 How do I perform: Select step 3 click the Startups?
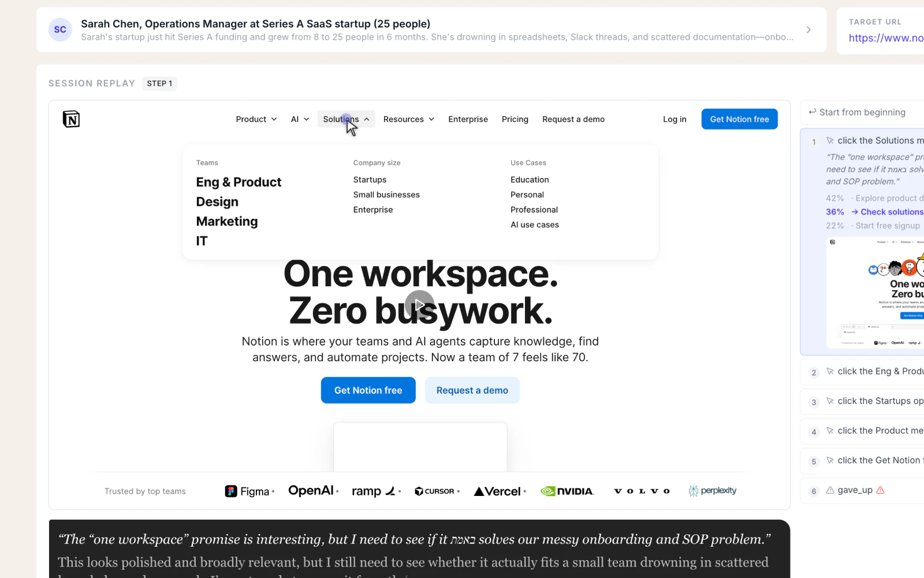point(862,401)
